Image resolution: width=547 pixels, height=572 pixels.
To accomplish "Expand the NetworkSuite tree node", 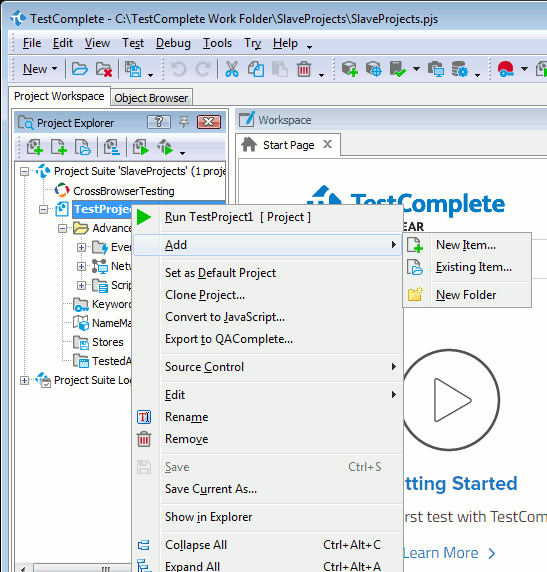I will [81, 266].
